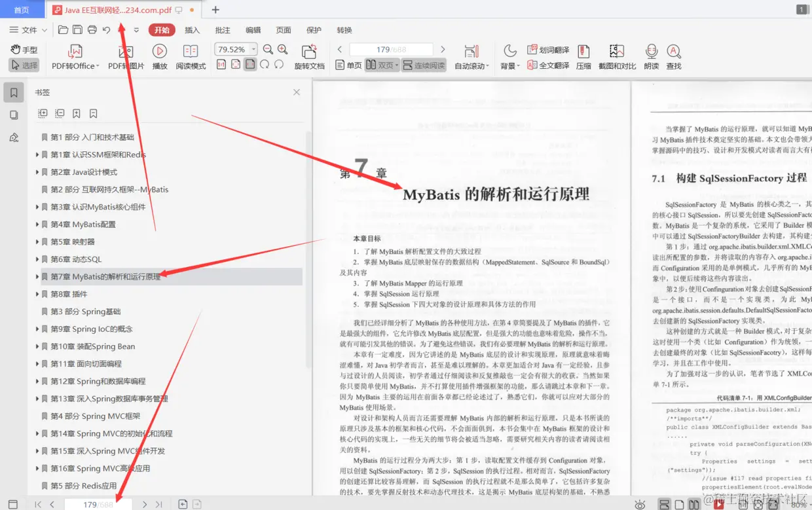Click the PDF转图片 tool

tap(126, 57)
